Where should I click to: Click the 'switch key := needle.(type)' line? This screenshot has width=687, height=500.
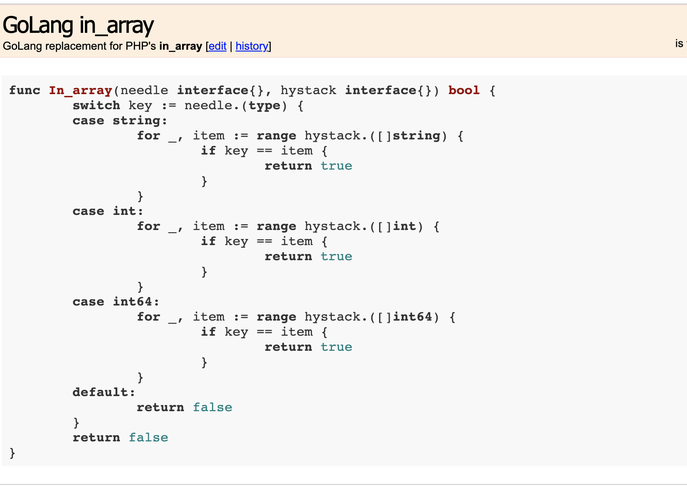pyautogui.click(x=188, y=106)
